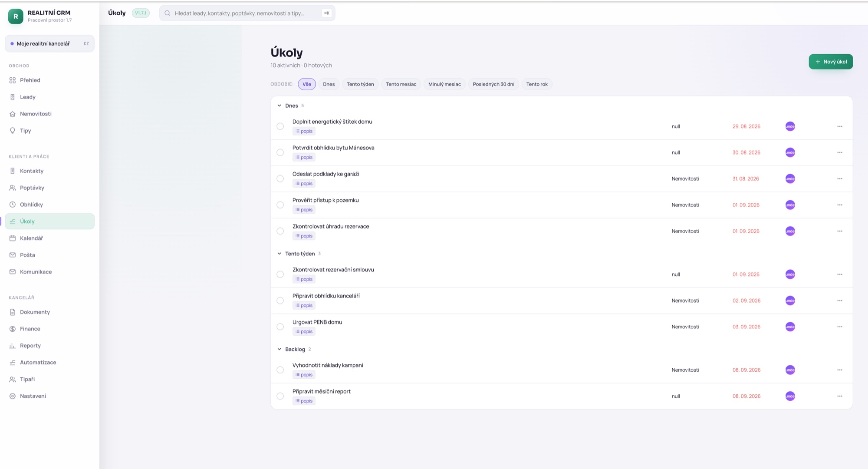Open more options for Doplnit energetický štítek domu
Image resolution: width=868 pixels, height=469 pixels.
click(x=840, y=126)
